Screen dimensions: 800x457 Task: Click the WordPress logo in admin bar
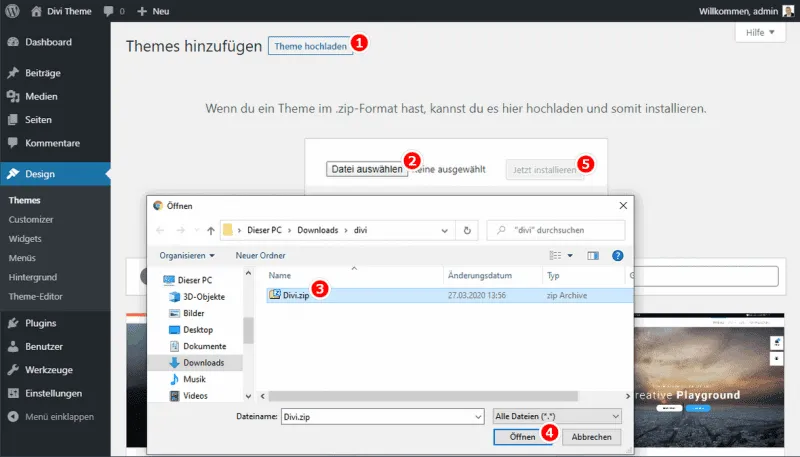click(12, 11)
